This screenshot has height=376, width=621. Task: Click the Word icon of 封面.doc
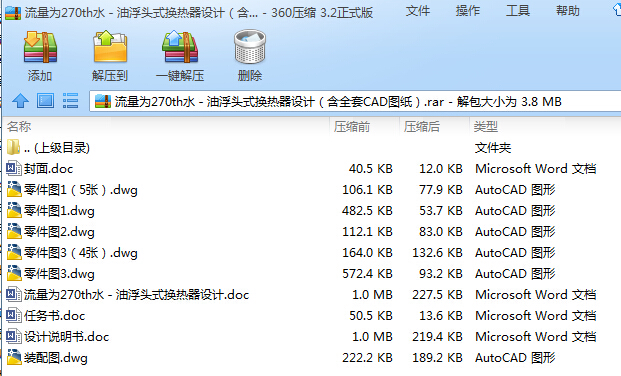(x=13, y=168)
